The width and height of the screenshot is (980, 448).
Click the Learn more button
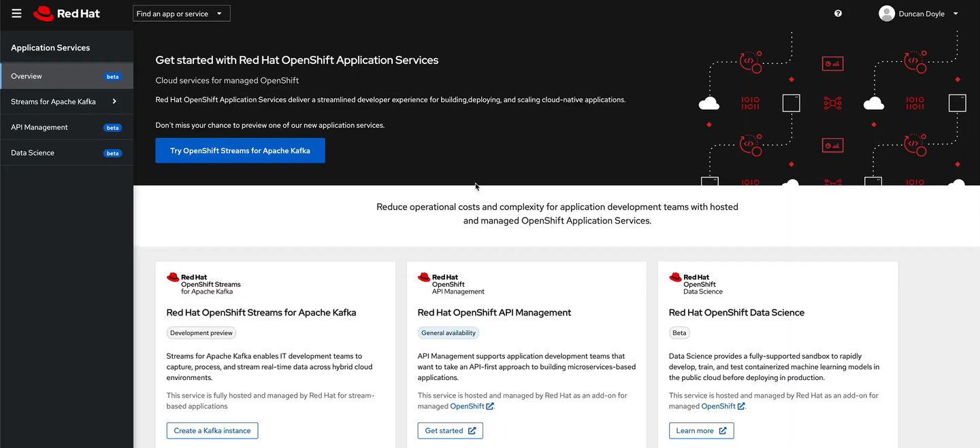[702, 430]
